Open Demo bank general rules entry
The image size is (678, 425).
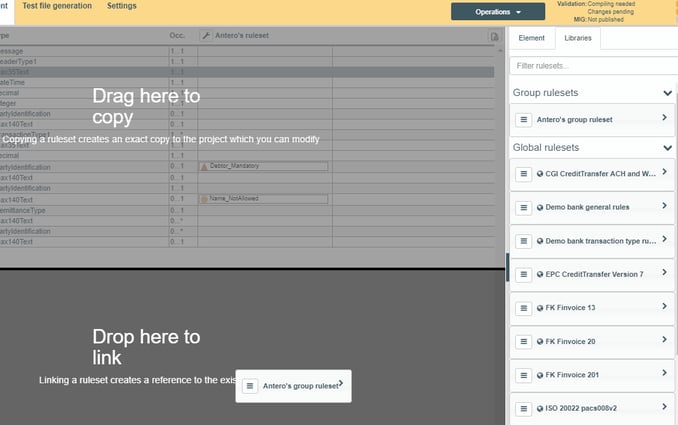click(x=592, y=208)
